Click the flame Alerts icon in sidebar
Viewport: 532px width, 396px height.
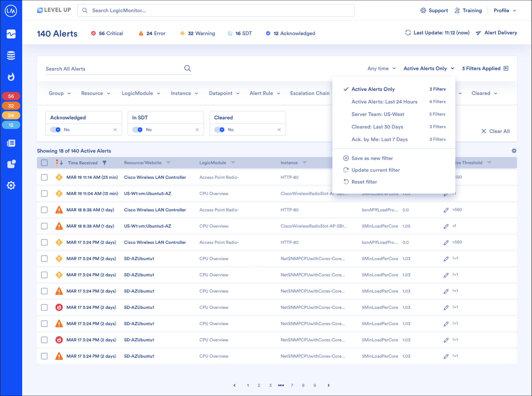pos(11,77)
